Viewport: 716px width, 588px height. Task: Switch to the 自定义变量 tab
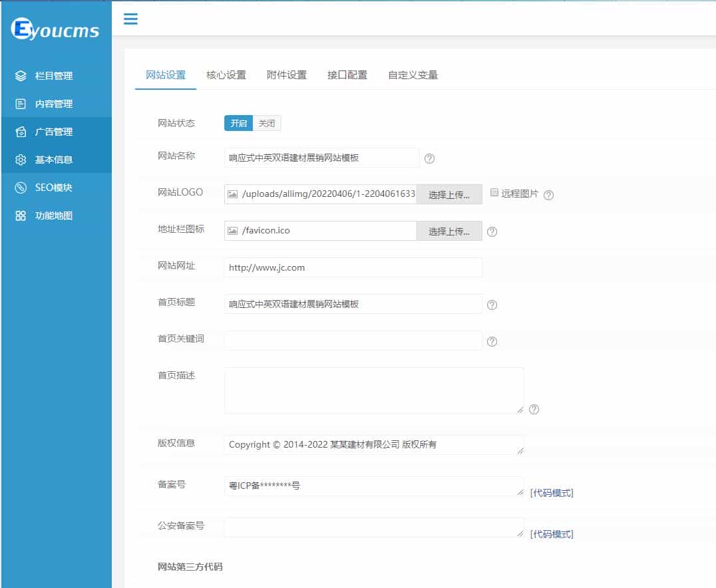(413, 75)
